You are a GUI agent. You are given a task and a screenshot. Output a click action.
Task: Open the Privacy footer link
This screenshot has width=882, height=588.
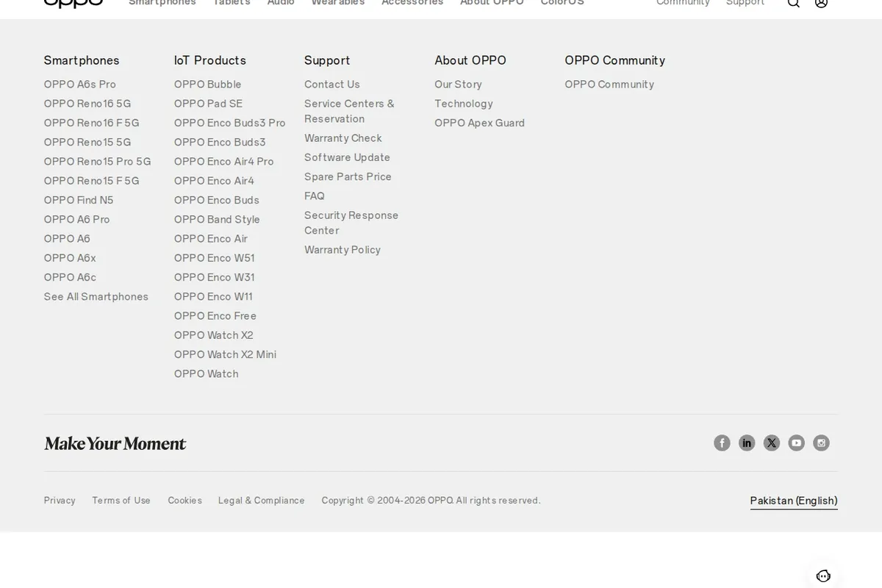60,501
